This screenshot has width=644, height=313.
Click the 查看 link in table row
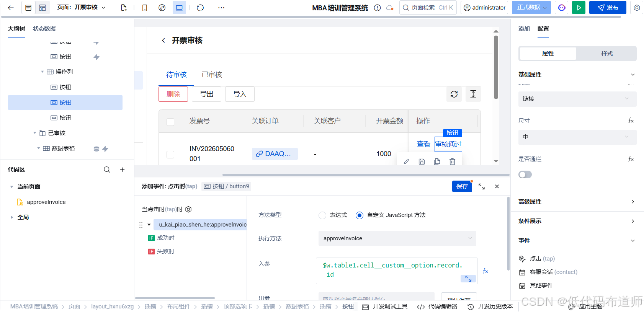423,144
